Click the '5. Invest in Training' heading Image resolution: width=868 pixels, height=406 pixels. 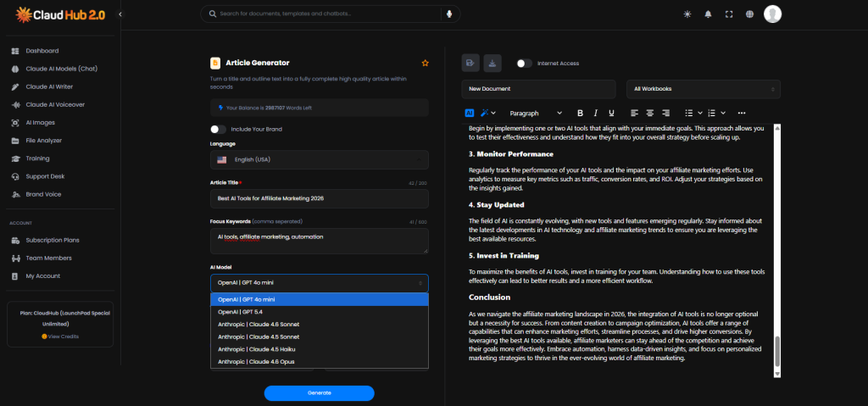coord(504,256)
